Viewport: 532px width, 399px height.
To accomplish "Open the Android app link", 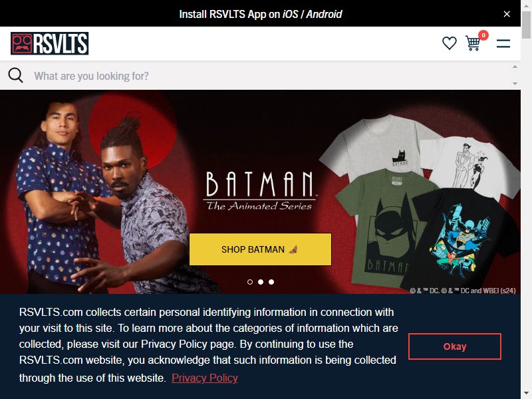I will (x=324, y=14).
